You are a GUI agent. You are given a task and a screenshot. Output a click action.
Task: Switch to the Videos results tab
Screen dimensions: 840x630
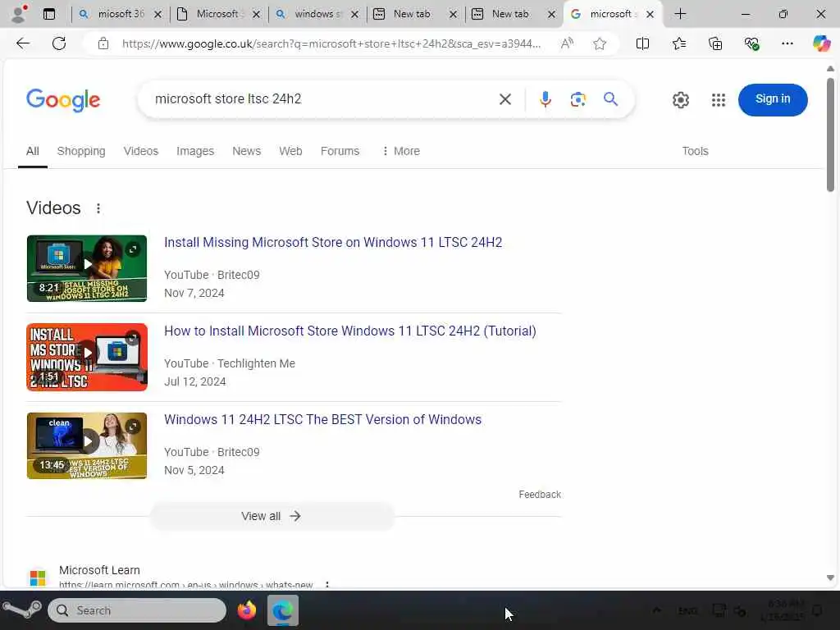[141, 151]
